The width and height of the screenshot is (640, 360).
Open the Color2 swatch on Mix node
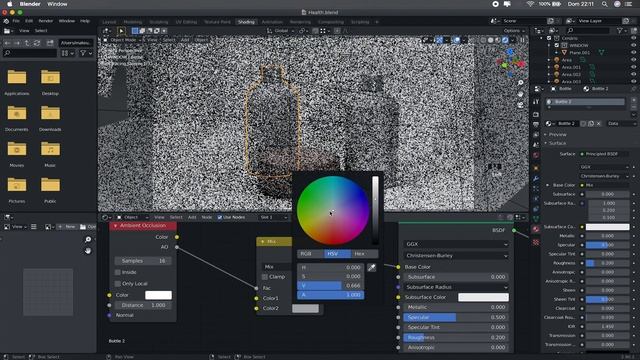tap(305, 309)
